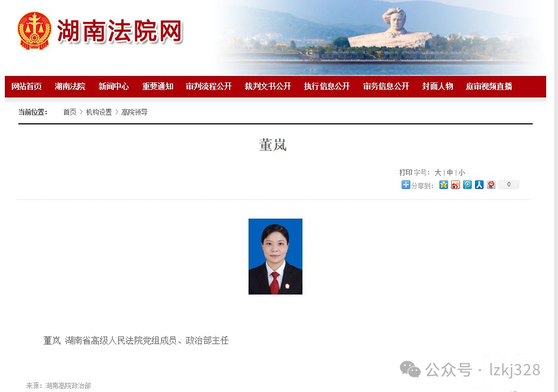Set font size to 小
This screenshot has height=392, width=558.
461,172
